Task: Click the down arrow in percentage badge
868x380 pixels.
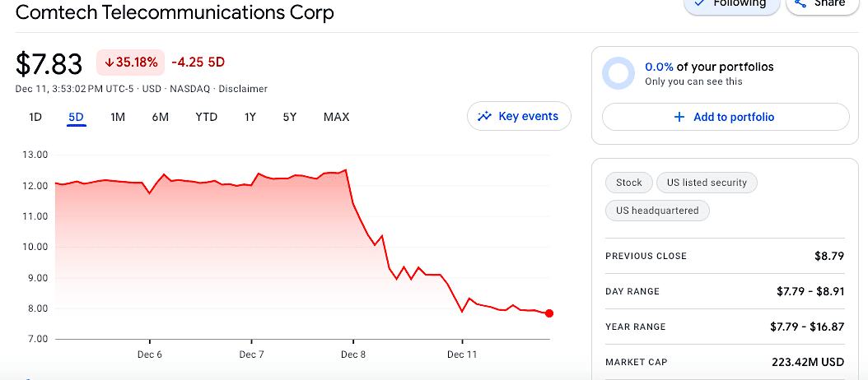Action: point(109,63)
